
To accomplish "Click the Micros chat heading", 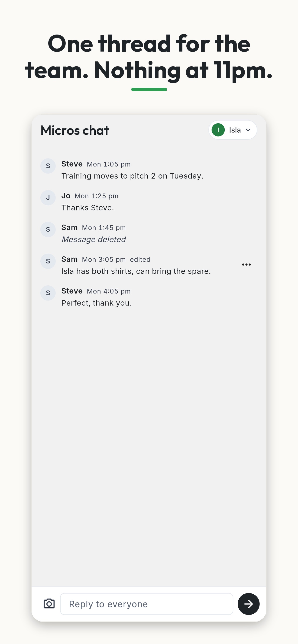I will pyautogui.click(x=75, y=130).
